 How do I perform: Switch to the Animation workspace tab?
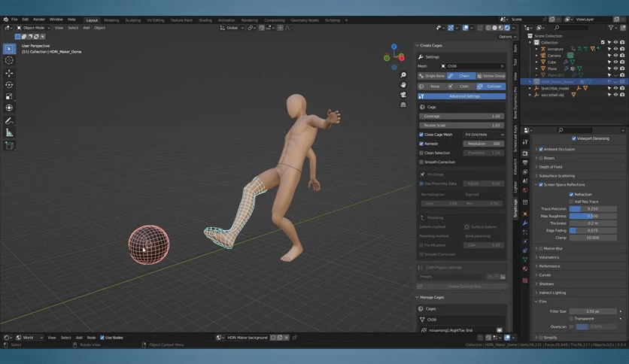pos(226,20)
